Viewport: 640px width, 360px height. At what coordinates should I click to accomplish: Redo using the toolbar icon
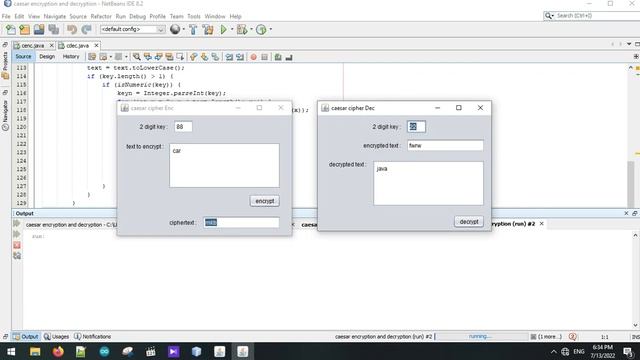86,29
